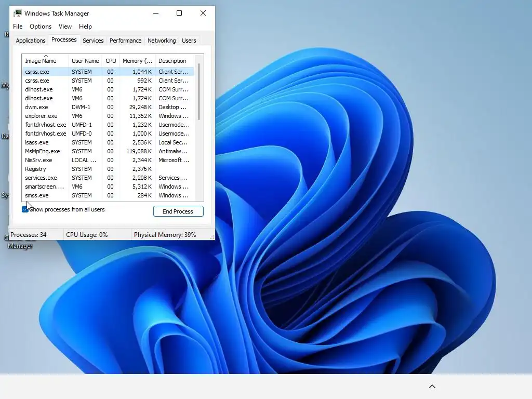Open the File menu
532x399 pixels.
click(x=18, y=26)
